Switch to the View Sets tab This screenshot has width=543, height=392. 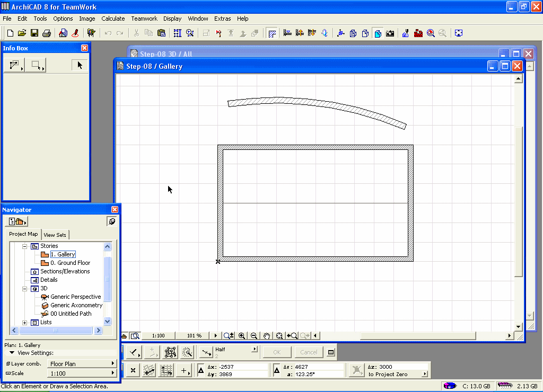point(55,235)
